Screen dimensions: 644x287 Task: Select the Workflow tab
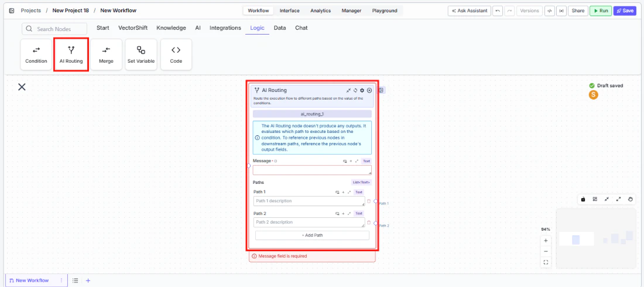point(258,11)
